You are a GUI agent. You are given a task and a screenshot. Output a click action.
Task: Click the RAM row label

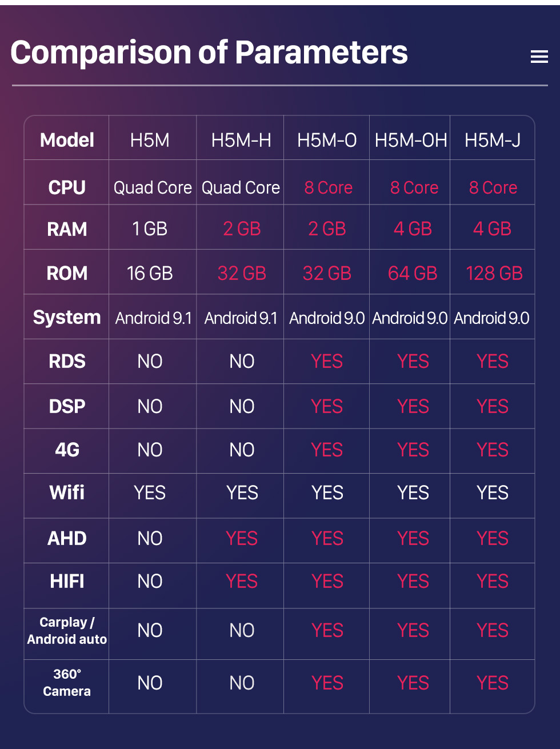click(x=67, y=229)
